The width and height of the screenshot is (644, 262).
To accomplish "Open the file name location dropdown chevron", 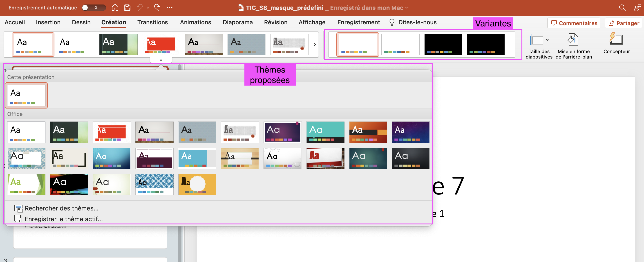I will point(407,8).
